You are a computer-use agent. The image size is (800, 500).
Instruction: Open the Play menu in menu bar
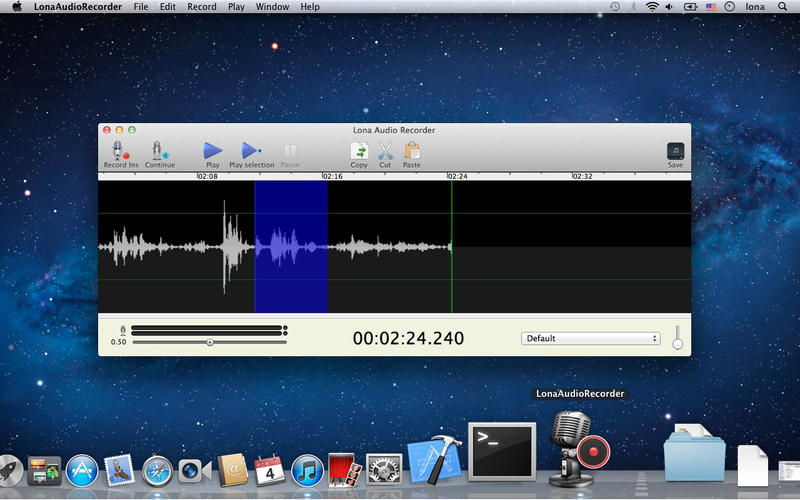click(236, 7)
